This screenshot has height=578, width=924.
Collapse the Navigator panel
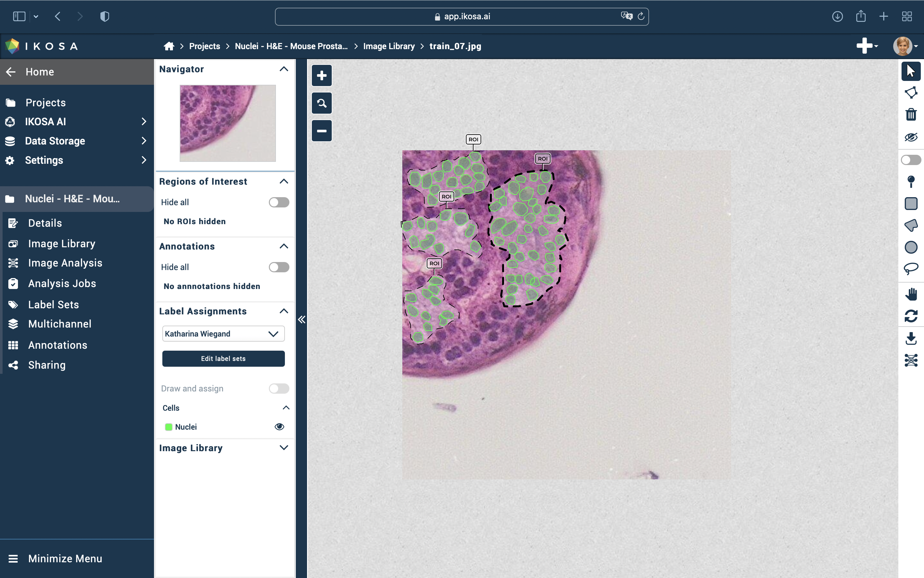[284, 69]
